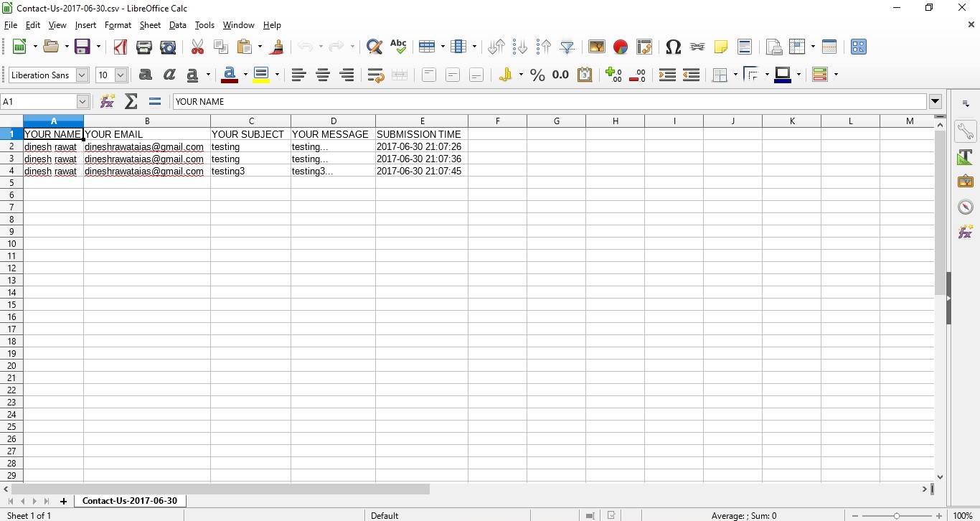
Task: Insert an image from the toolbar
Action: (x=596, y=47)
